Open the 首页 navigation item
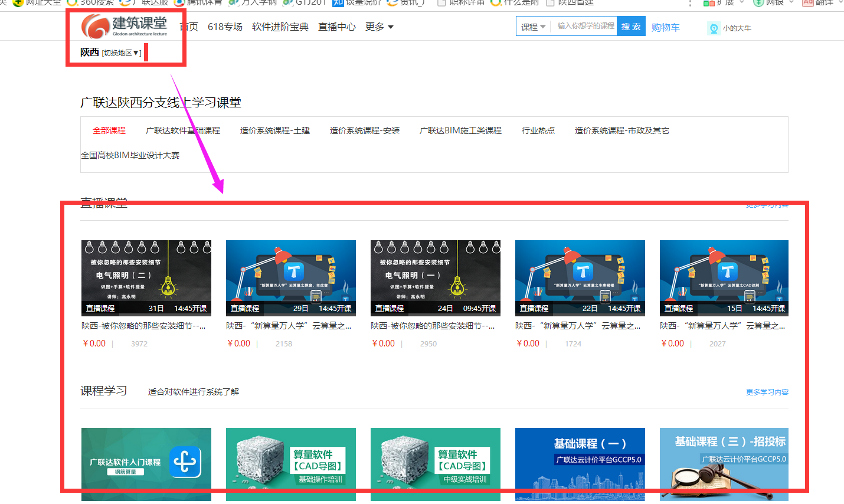Image resolution: width=844 pixels, height=504 pixels. (x=189, y=27)
